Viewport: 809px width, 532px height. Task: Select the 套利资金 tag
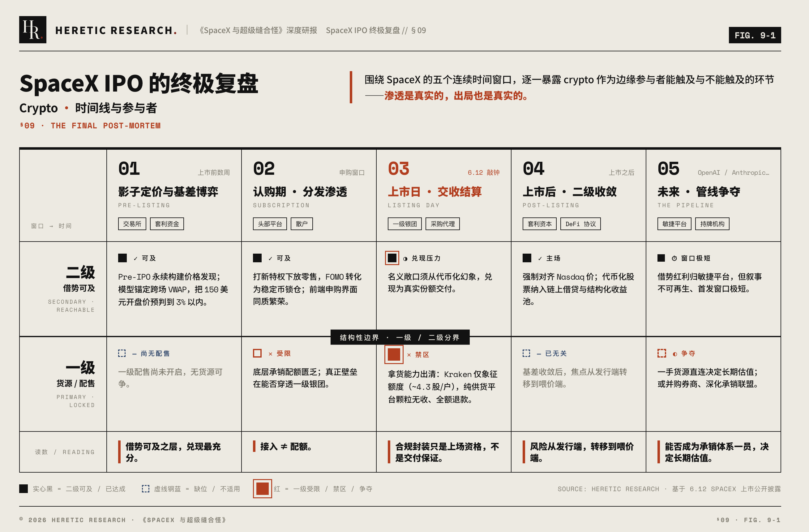coord(167,224)
